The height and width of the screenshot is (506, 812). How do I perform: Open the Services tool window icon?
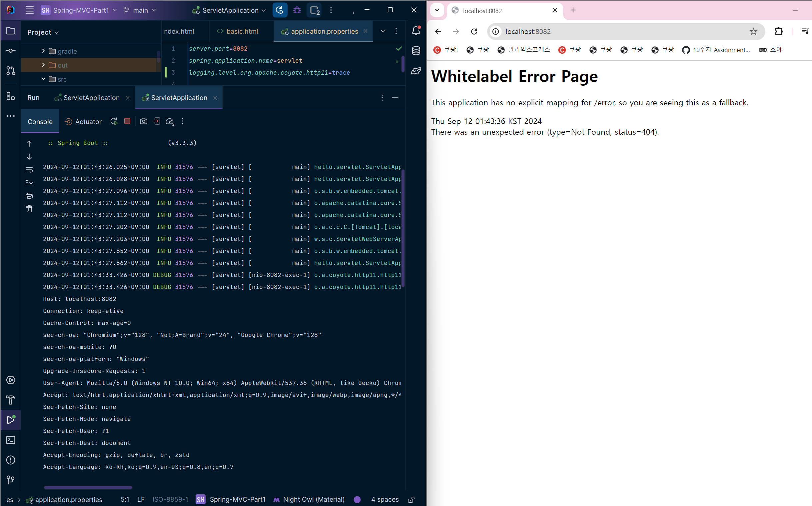point(11,380)
